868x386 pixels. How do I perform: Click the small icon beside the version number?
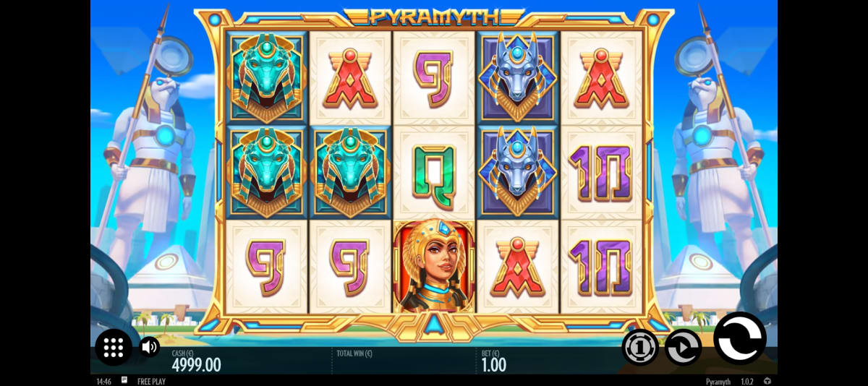[x=767, y=381]
